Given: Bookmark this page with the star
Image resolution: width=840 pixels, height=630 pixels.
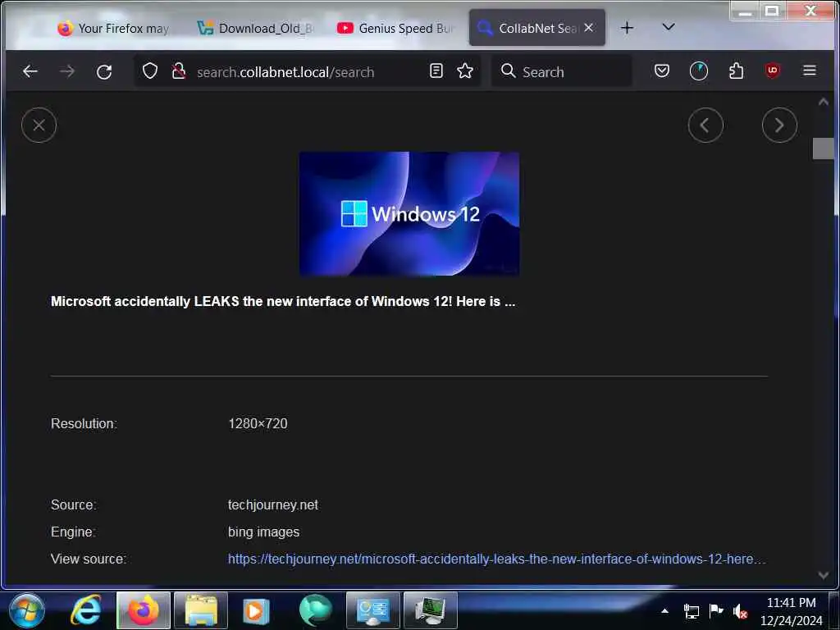Looking at the screenshot, I should (465, 71).
